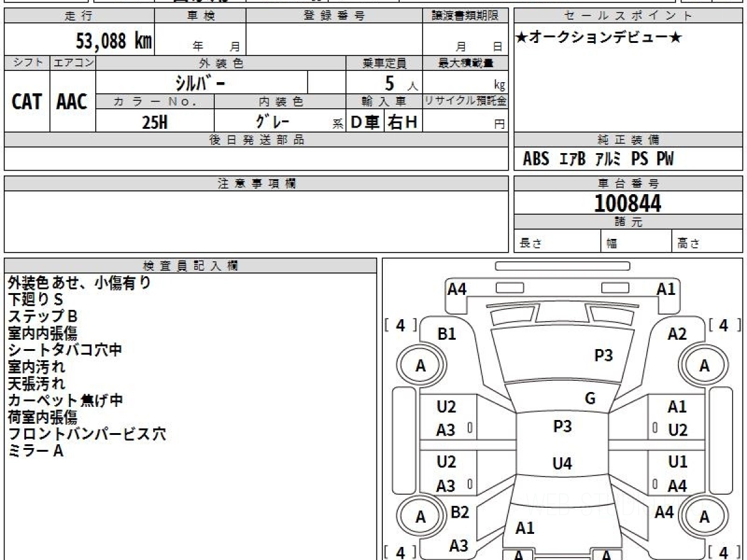
Task: Select the 室内内張傷 note line
Action: pos(42,334)
